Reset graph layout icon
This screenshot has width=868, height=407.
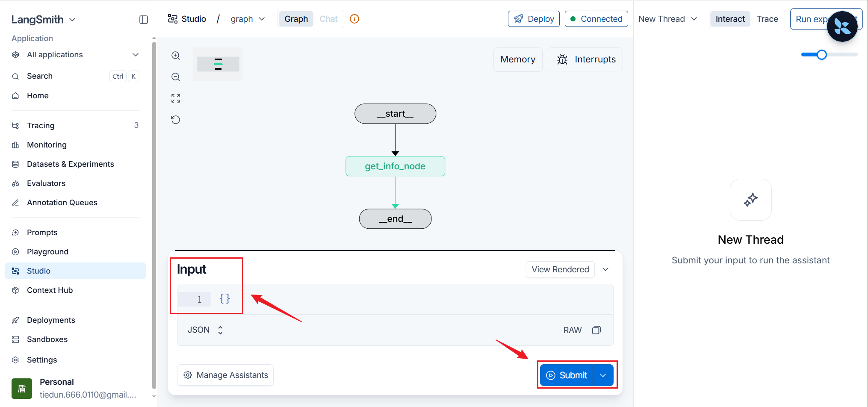pos(176,120)
